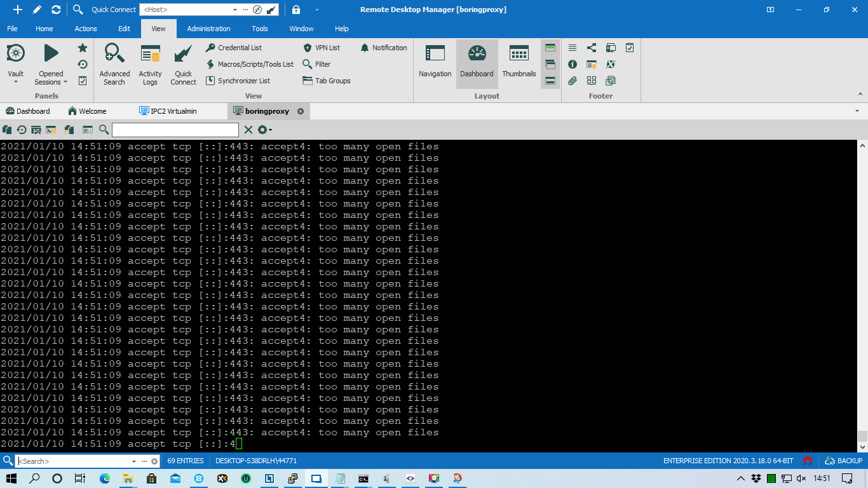The width and height of the screenshot is (868, 488).
Task: Click the attachment paperclip icon in Footer
Action: (x=571, y=81)
